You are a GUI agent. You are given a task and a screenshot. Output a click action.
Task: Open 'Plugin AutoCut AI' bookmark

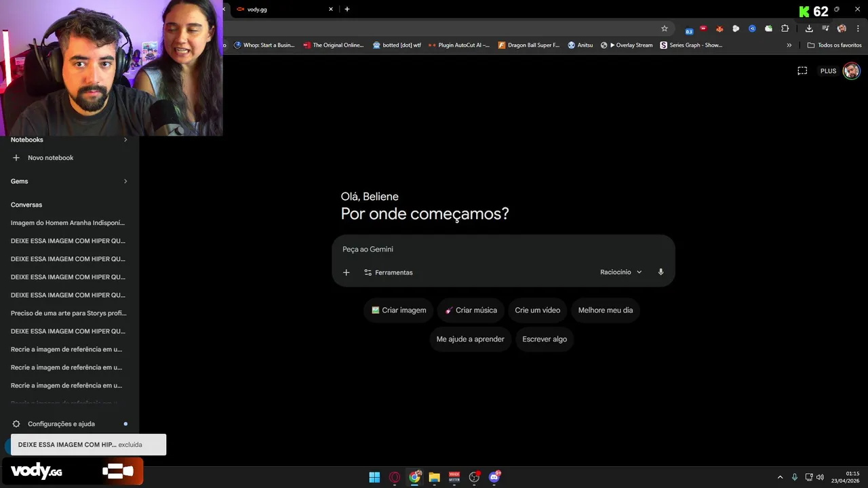(459, 45)
